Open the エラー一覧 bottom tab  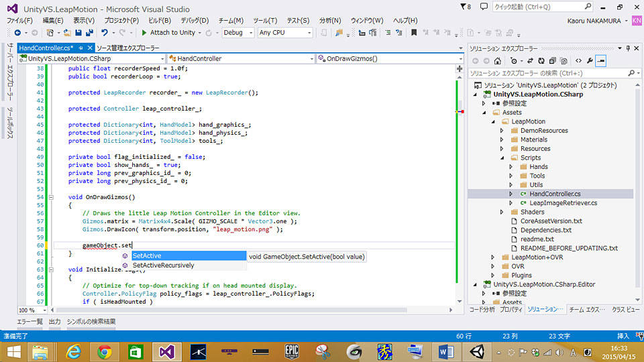click(30, 321)
